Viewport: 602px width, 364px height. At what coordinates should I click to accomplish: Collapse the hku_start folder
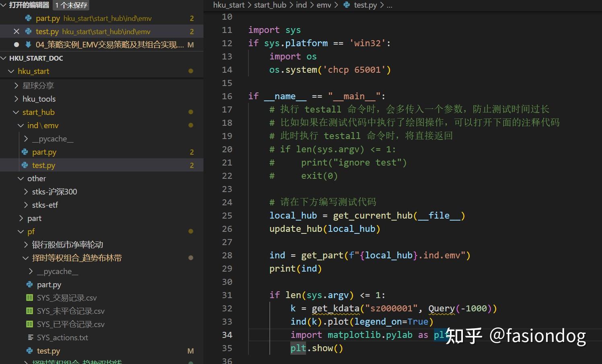click(x=11, y=71)
